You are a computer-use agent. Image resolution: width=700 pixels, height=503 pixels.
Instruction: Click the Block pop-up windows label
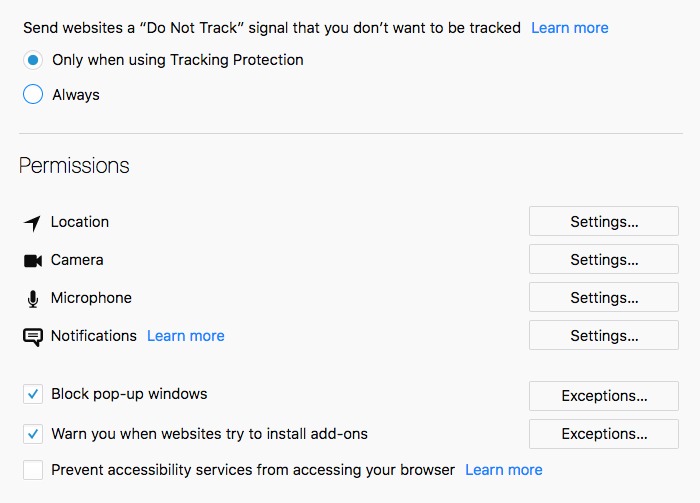[x=129, y=394]
